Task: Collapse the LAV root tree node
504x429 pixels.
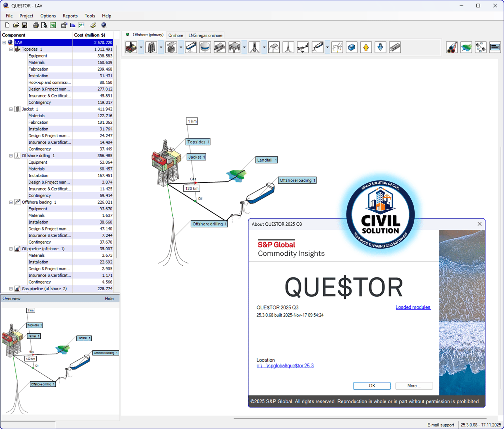Action: pyautogui.click(x=4, y=43)
